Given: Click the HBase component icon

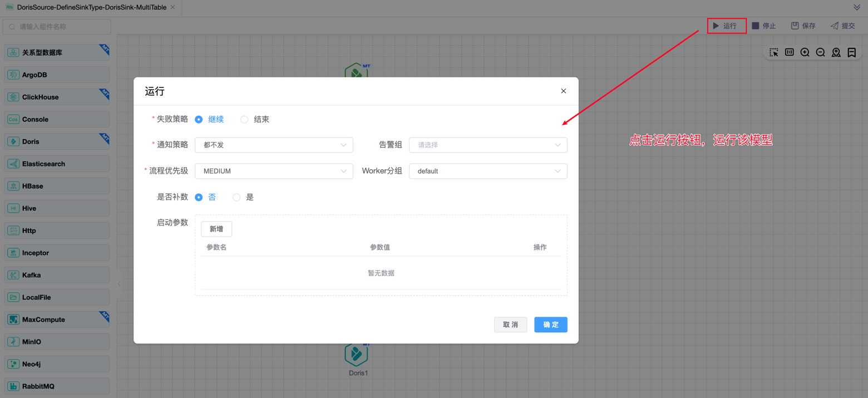Looking at the screenshot, I should click(13, 186).
